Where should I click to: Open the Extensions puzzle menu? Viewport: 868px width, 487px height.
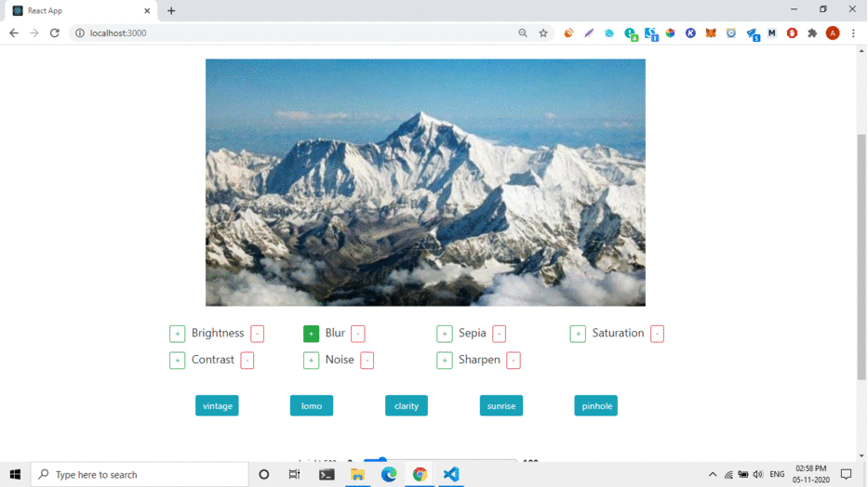812,33
